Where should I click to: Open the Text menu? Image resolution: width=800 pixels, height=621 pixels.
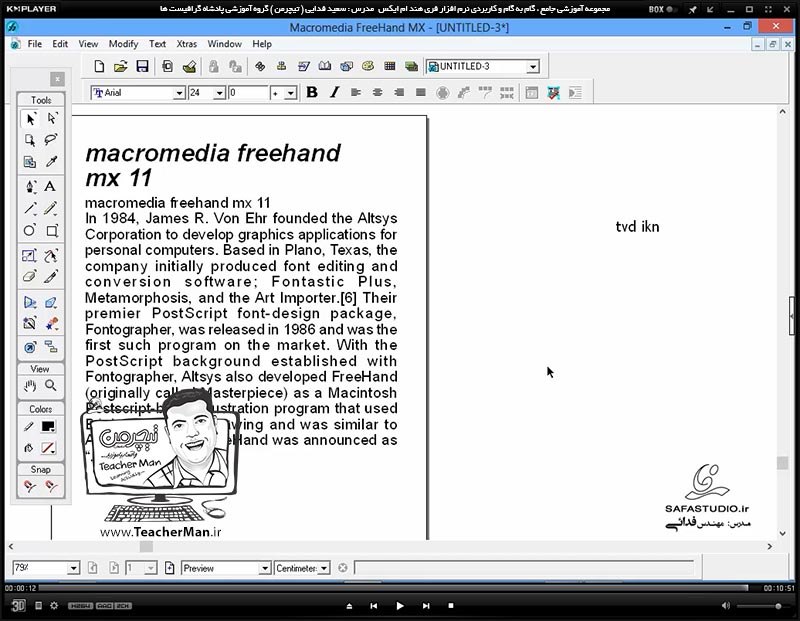tap(157, 44)
